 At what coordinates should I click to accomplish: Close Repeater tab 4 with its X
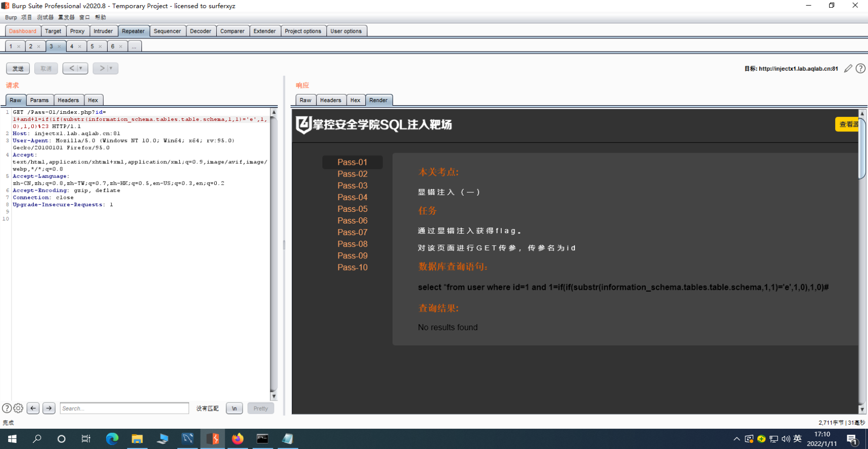pos(79,47)
